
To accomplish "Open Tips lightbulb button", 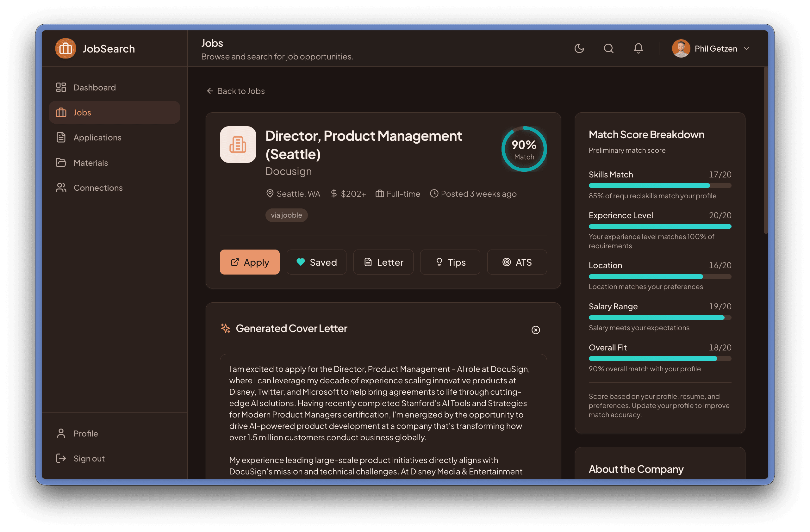I will coord(450,262).
